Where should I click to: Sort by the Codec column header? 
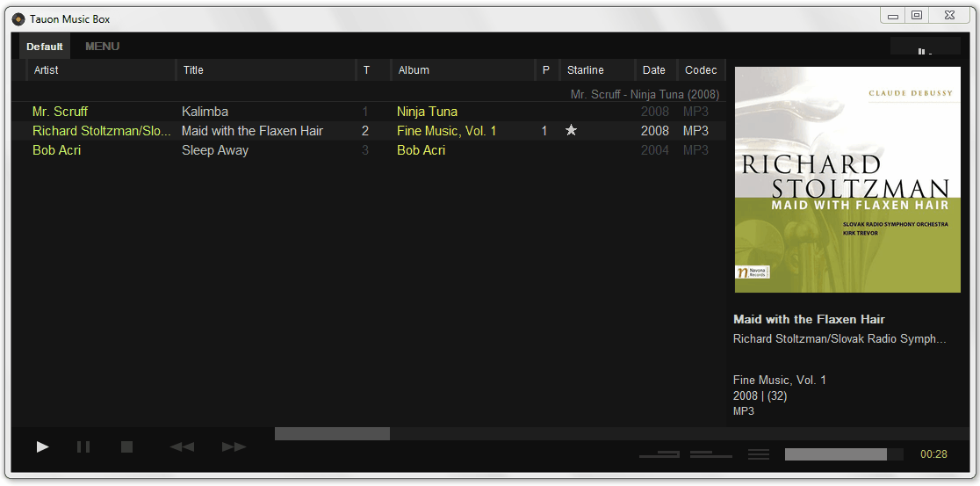pyautogui.click(x=702, y=70)
